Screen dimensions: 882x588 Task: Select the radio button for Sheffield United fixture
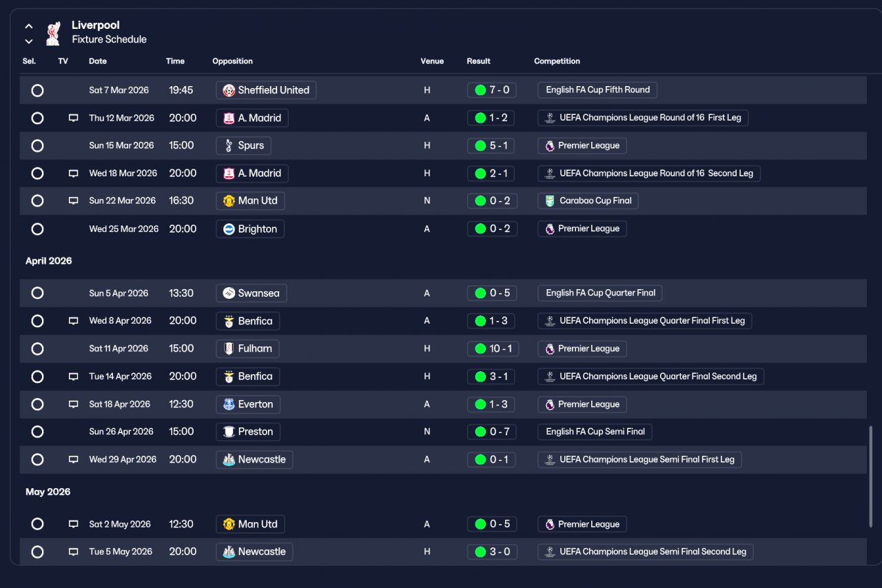click(x=37, y=90)
